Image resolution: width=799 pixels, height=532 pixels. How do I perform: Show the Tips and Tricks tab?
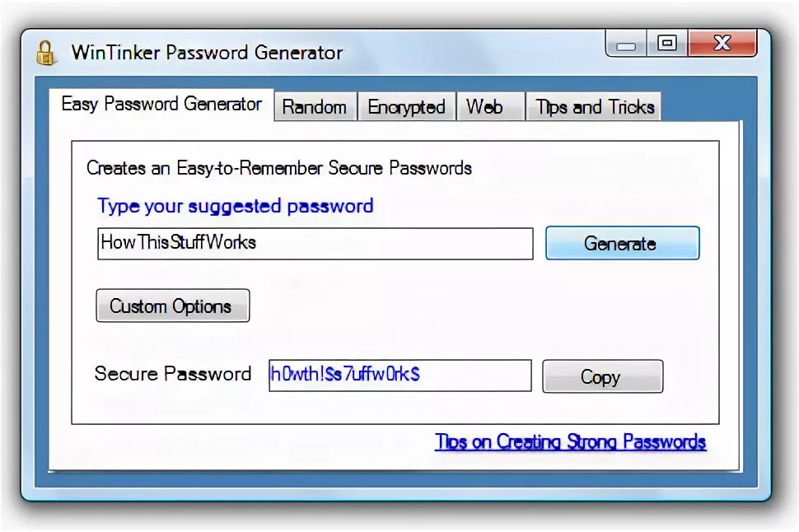[x=594, y=107]
